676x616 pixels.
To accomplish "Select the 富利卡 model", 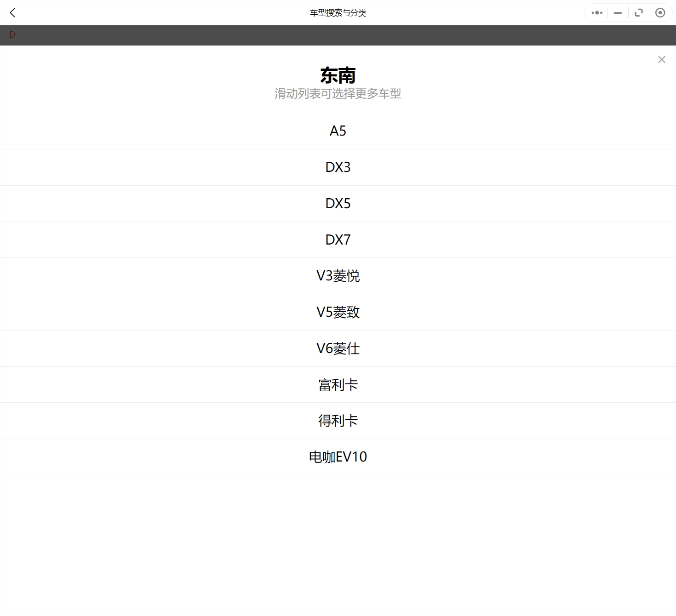I will point(338,384).
